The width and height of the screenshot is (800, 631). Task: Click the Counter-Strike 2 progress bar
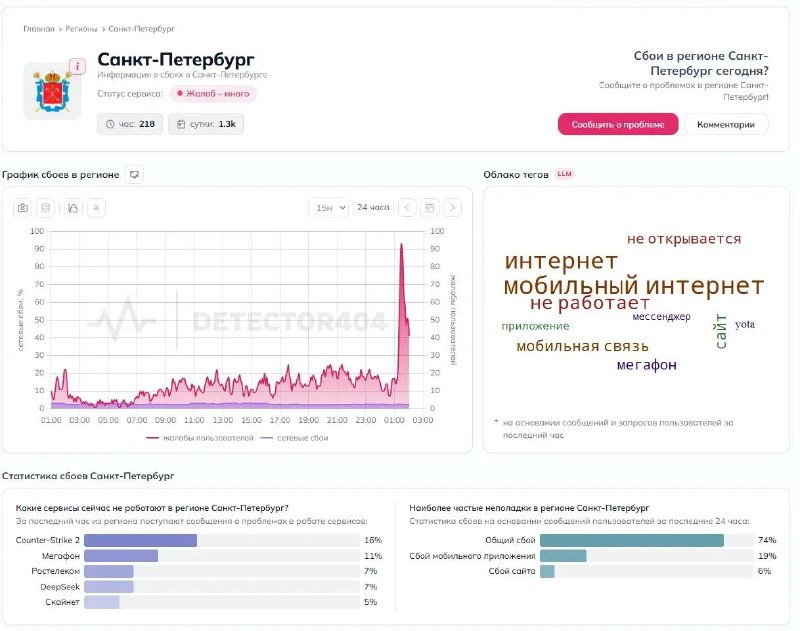[x=222, y=540]
